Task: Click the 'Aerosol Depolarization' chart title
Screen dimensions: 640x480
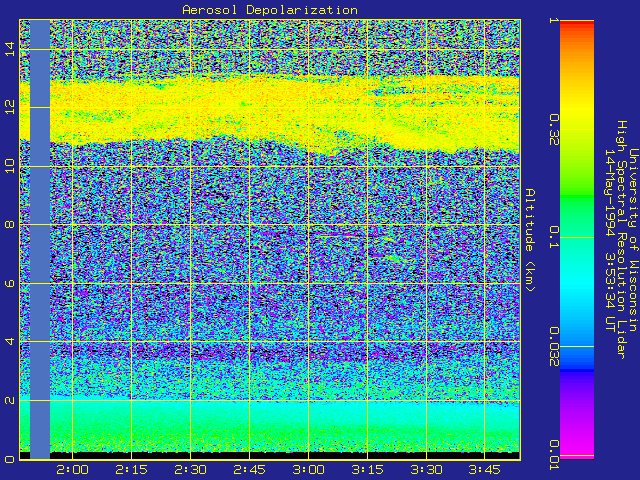Action: [x=270, y=10]
